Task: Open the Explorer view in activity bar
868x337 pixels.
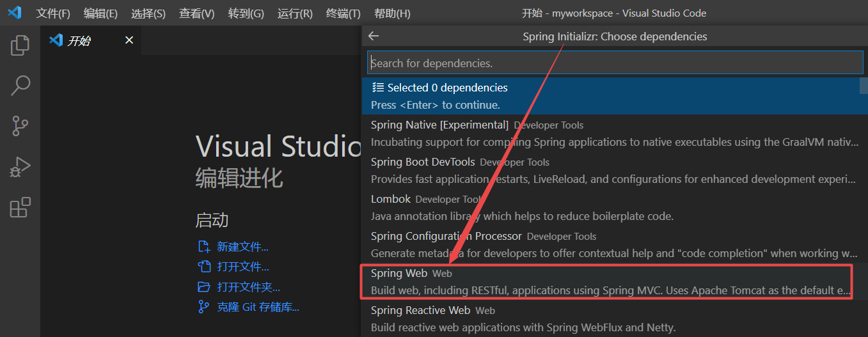Action: point(20,45)
